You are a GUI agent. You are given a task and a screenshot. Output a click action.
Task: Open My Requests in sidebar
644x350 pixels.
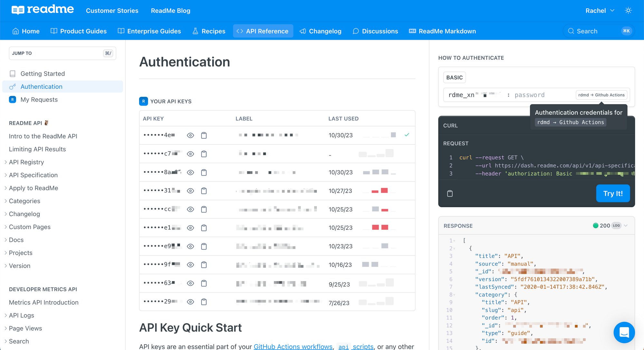pyautogui.click(x=39, y=100)
